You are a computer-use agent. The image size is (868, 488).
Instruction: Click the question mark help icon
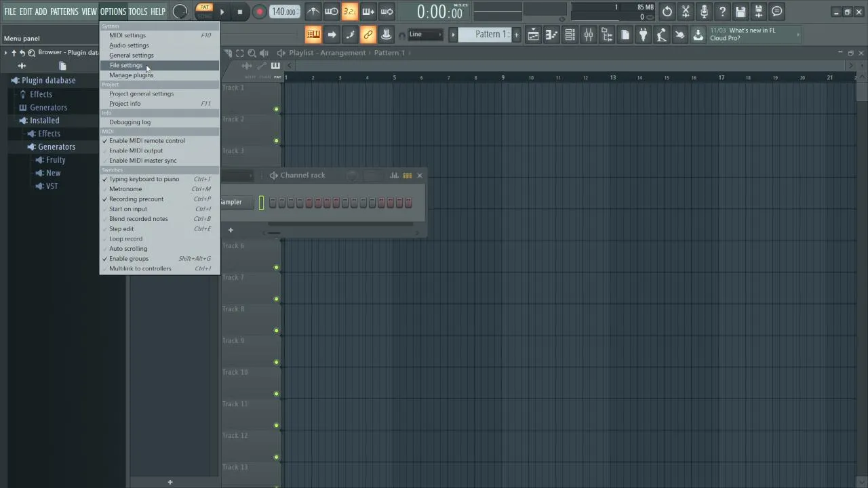[x=722, y=12]
